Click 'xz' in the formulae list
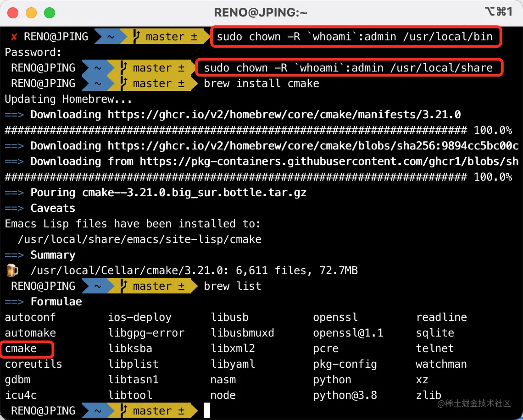Screen dimensions: 523x420 [x=422, y=380]
